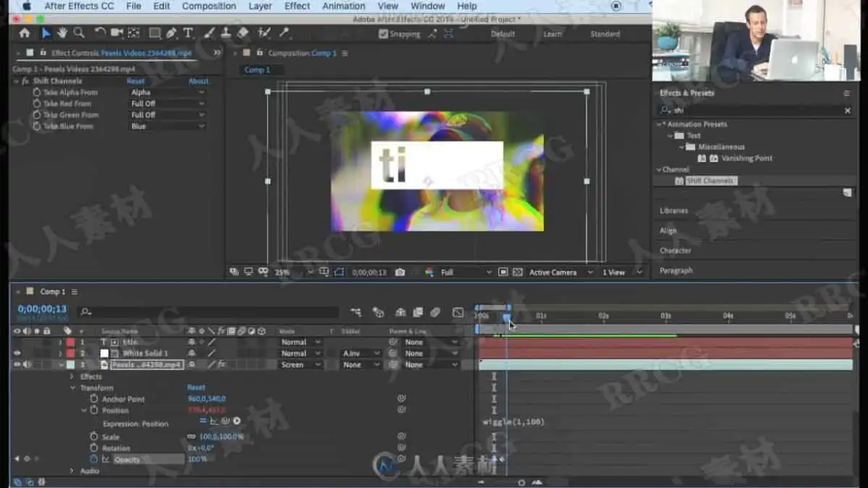The width and height of the screenshot is (868, 488).
Task: Toggle the Scale stopwatch
Action: pos(93,437)
